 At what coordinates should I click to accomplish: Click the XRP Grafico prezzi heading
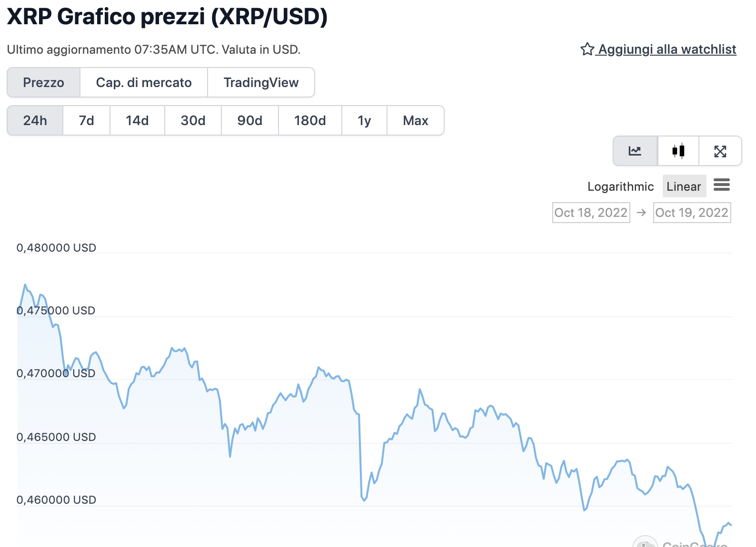click(168, 17)
